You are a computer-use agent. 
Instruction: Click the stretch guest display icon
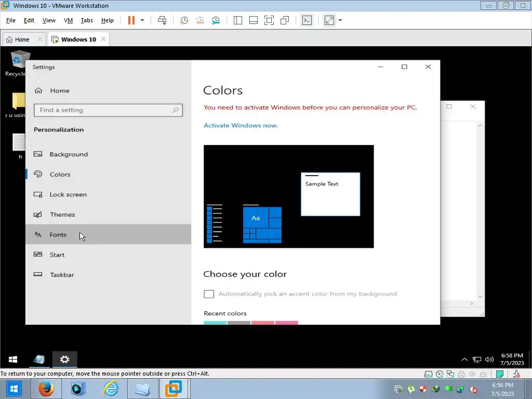329,20
